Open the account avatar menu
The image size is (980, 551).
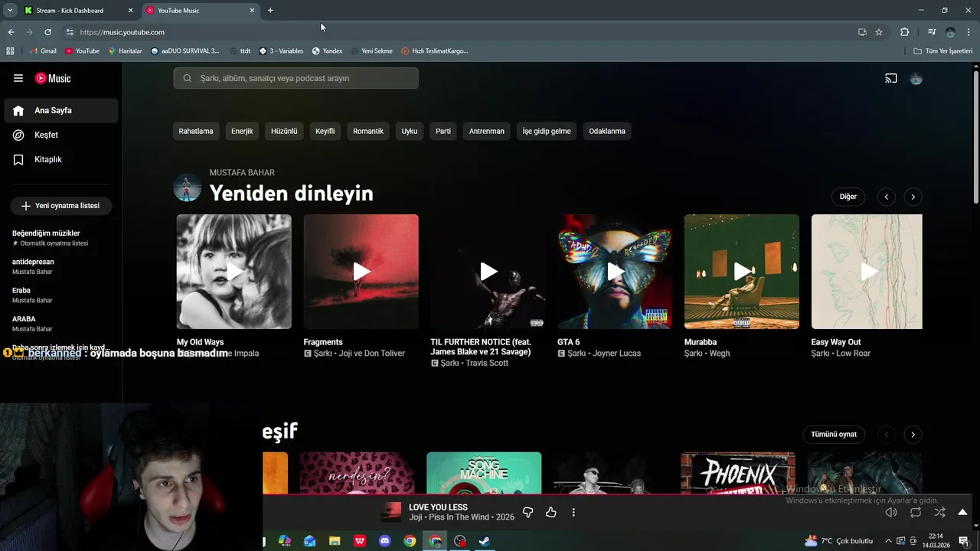point(916,78)
